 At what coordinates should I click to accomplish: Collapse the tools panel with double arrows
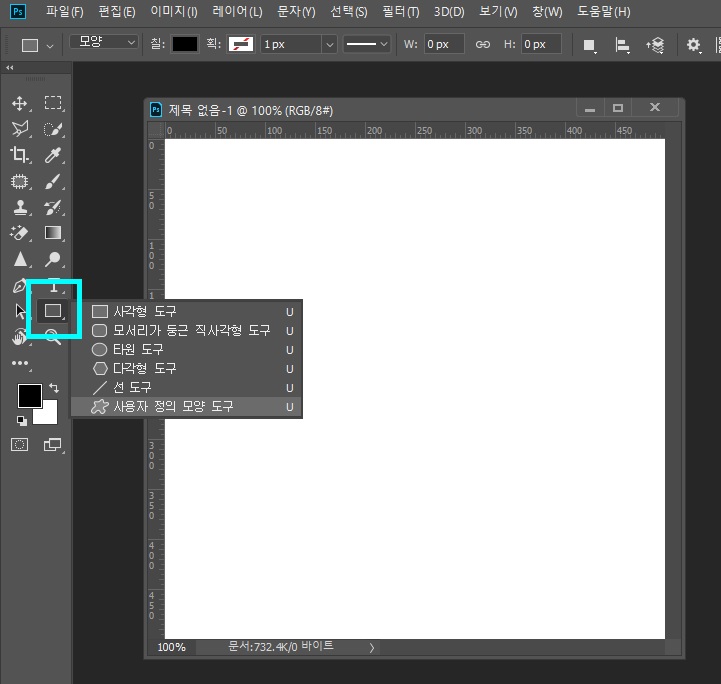point(10,68)
